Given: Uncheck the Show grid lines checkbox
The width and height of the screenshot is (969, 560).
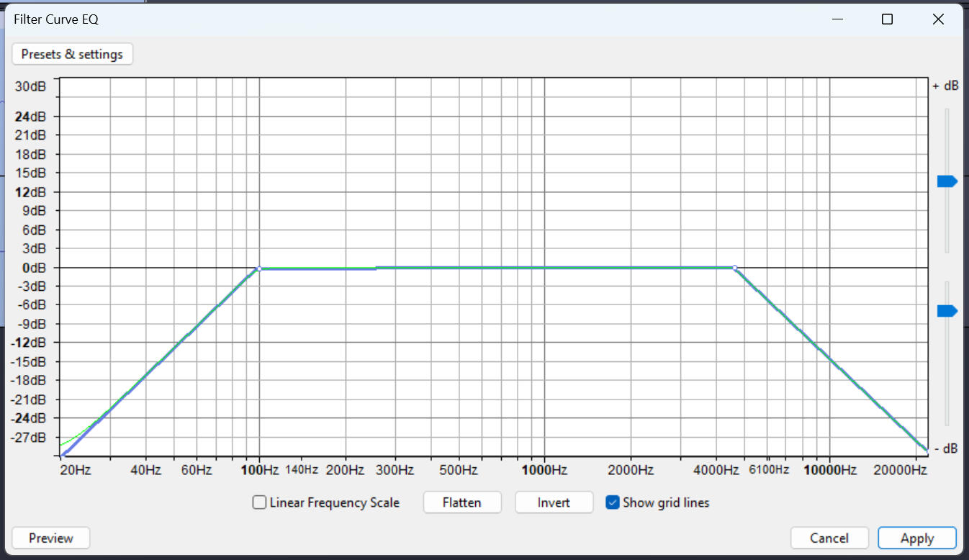Looking at the screenshot, I should [x=613, y=502].
